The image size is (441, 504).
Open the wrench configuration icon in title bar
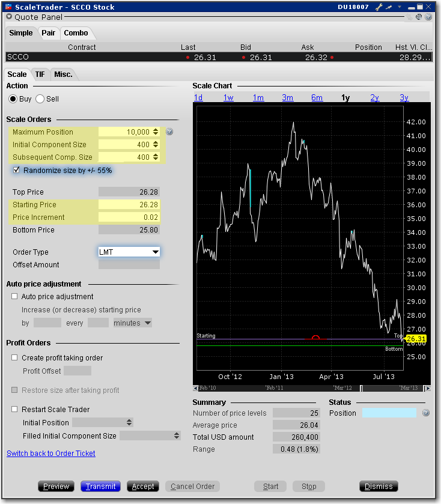tap(379, 7)
